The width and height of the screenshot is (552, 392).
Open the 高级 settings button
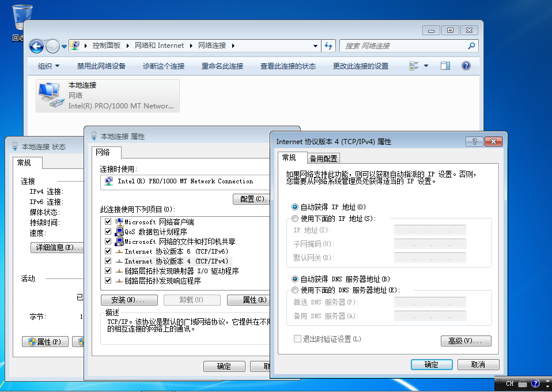coord(466,341)
